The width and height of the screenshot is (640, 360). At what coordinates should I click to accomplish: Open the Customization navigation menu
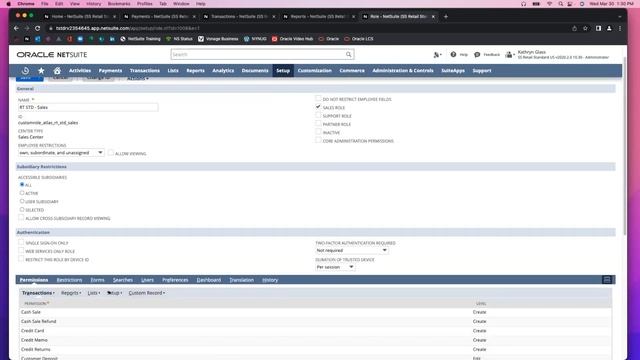click(x=314, y=71)
